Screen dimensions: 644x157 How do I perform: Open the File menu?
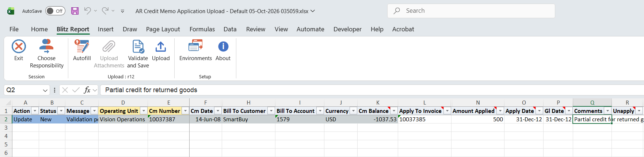pos(14,29)
